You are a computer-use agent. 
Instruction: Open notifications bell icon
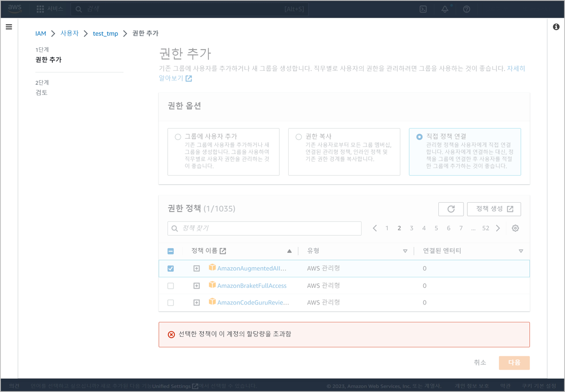445,9
